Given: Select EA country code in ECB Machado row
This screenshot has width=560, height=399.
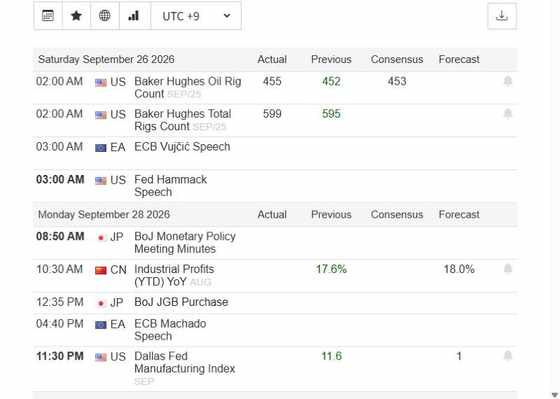Looking at the screenshot, I should (118, 324).
